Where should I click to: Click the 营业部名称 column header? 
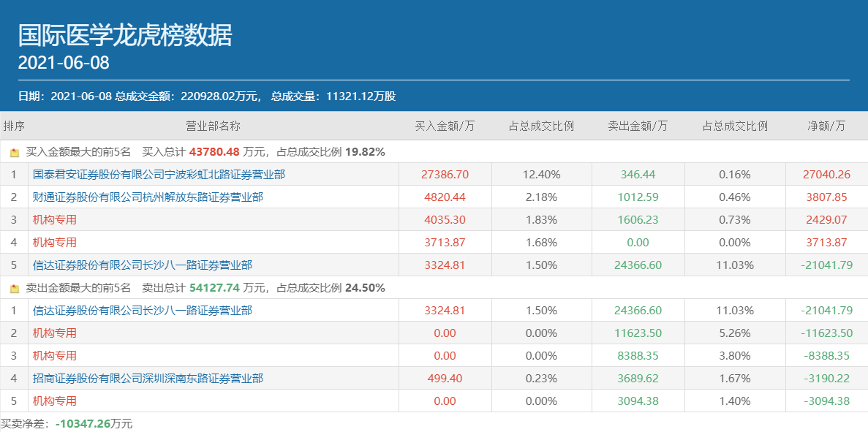[x=213, y=126]
